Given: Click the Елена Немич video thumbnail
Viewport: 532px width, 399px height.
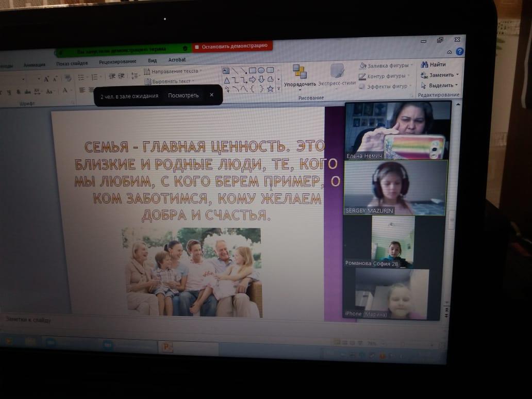Looking at the screenshot, I should (x=396, y=130).
